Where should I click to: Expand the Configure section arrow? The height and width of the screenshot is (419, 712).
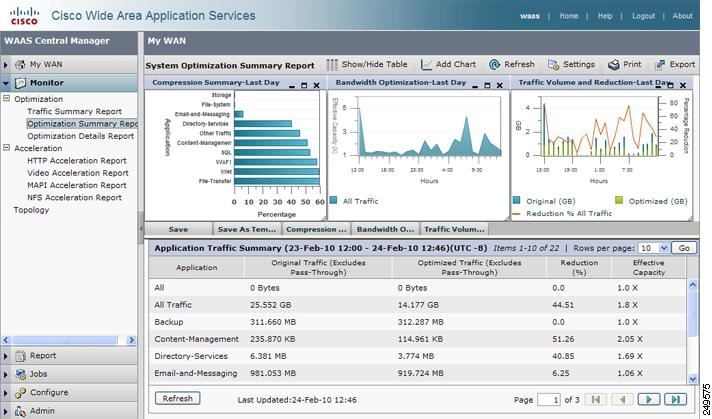pyautogui.click(x=5, y=393)
